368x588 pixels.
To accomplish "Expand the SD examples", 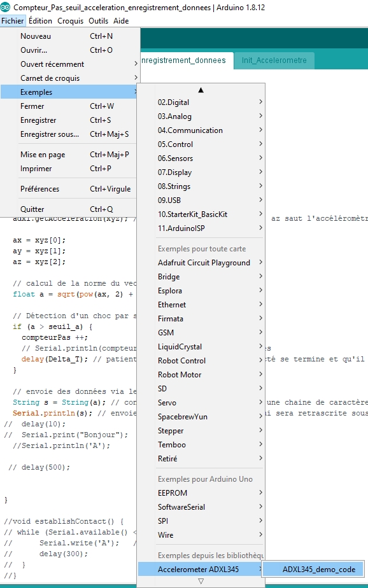I will [x=201, y=389].
